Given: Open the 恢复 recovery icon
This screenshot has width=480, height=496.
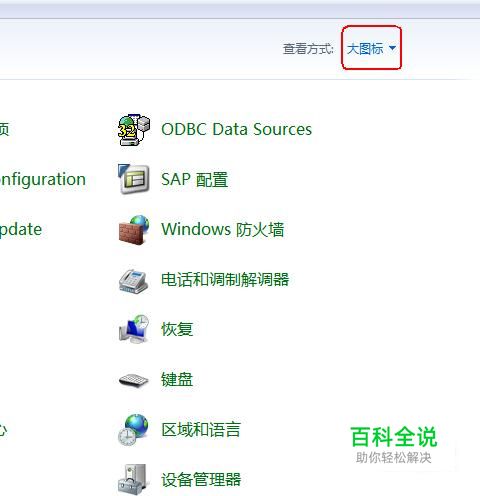Looking at the screenshot, I should point(134,329).
